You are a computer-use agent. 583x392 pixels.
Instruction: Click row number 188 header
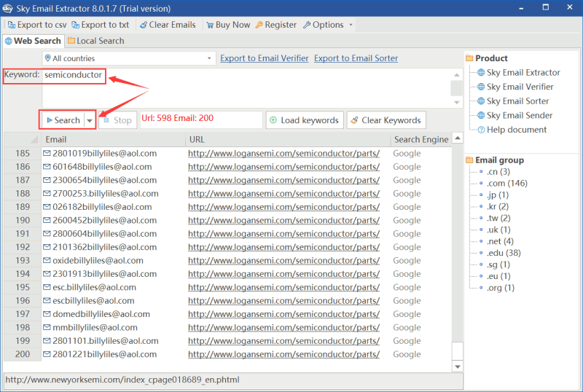(23, 193)
